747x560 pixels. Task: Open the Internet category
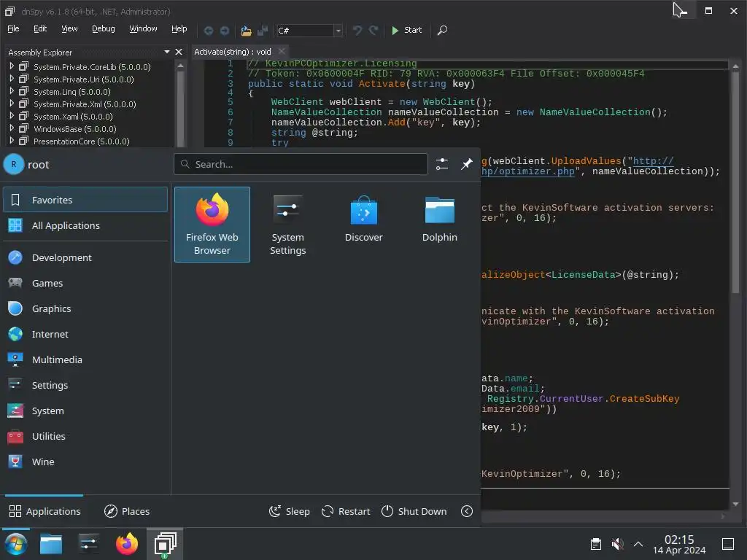(85, 334)
